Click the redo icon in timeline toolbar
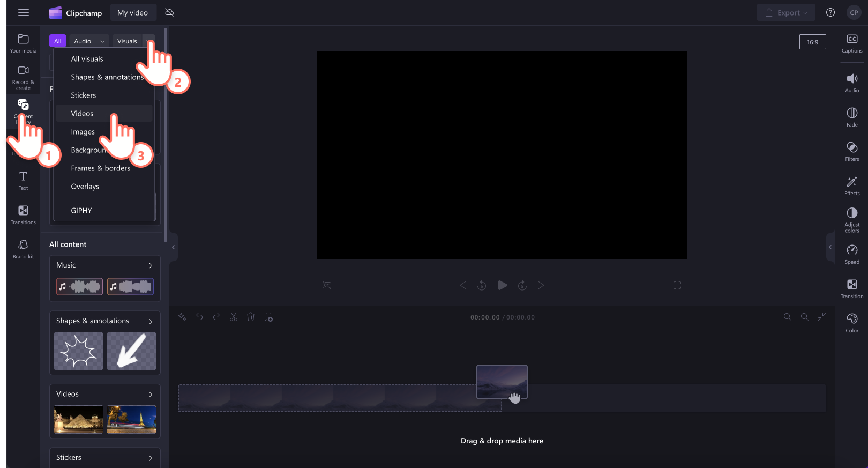Viewport: 868px width, 468px height. click(x=216, y=317)
